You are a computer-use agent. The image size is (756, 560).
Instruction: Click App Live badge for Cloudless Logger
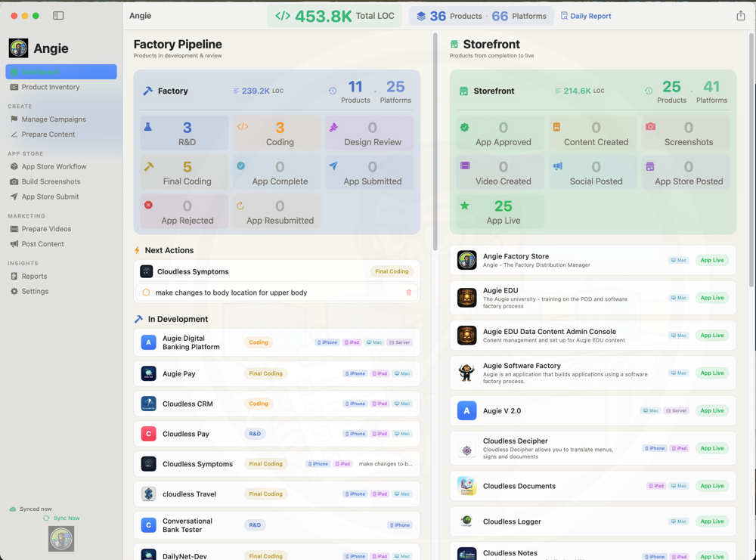711,521
